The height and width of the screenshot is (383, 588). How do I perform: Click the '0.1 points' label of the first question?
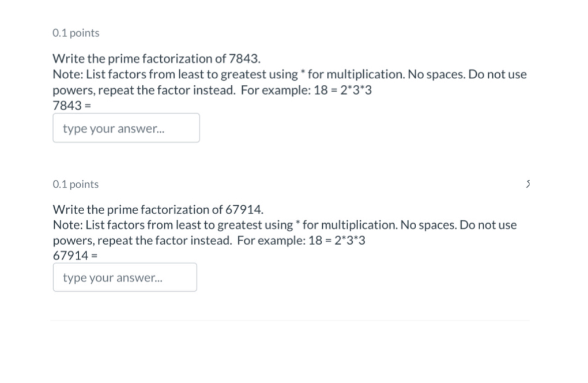click(x=75, y=33)
